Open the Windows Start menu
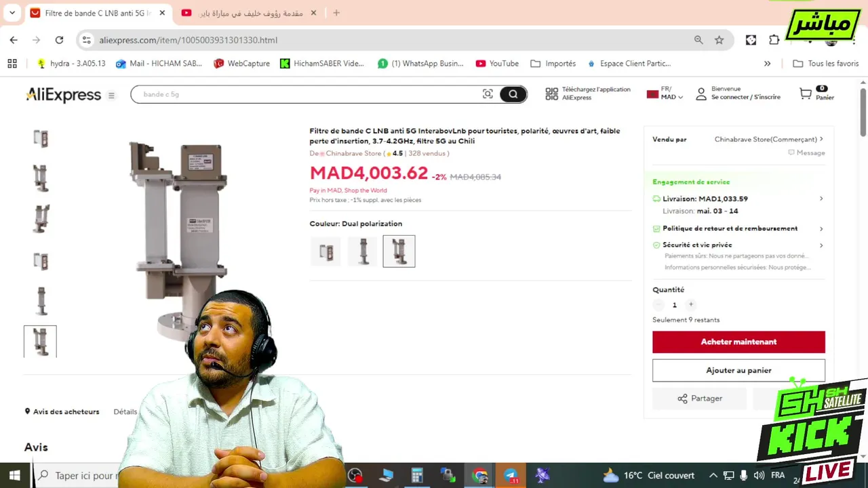868x488 pixels. (x=14, y=475)
